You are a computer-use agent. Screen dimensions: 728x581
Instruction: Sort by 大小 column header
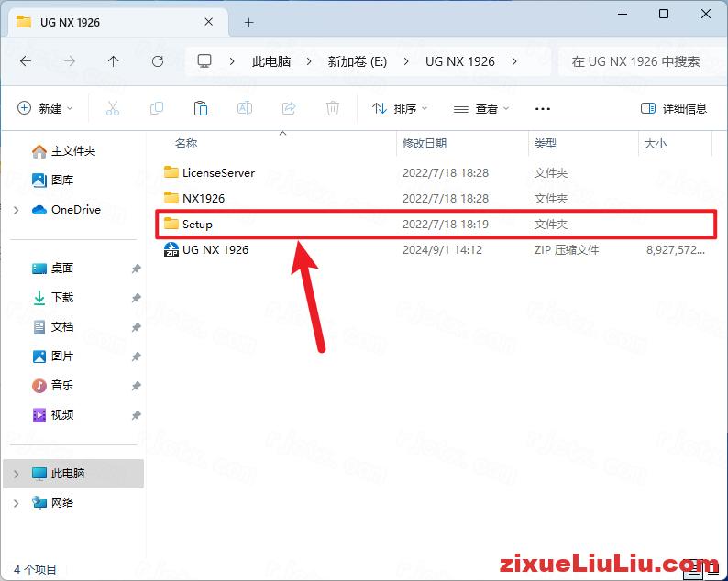pyautogui.click(x=655, y=143)
